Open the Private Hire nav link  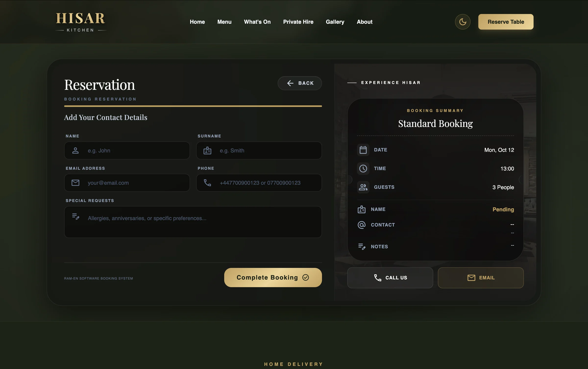pos(298,22)
